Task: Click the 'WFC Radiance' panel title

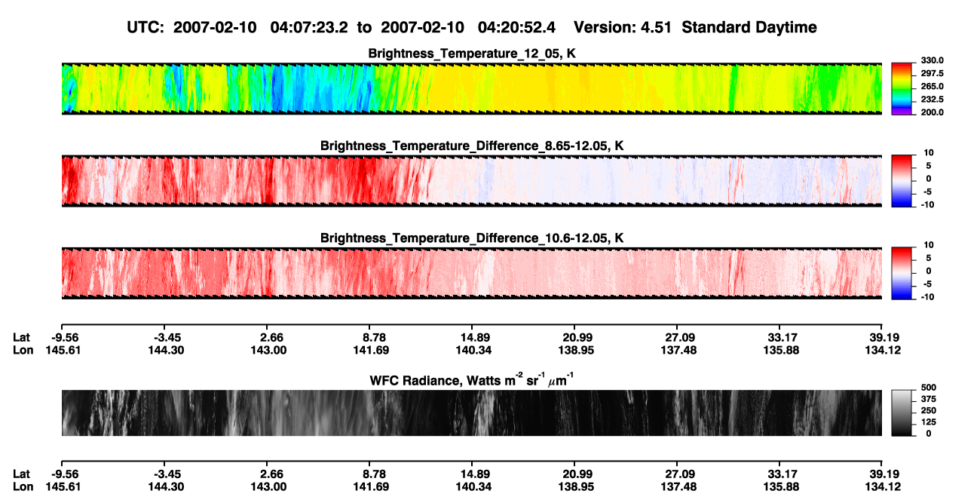Action: pos(472,380)
